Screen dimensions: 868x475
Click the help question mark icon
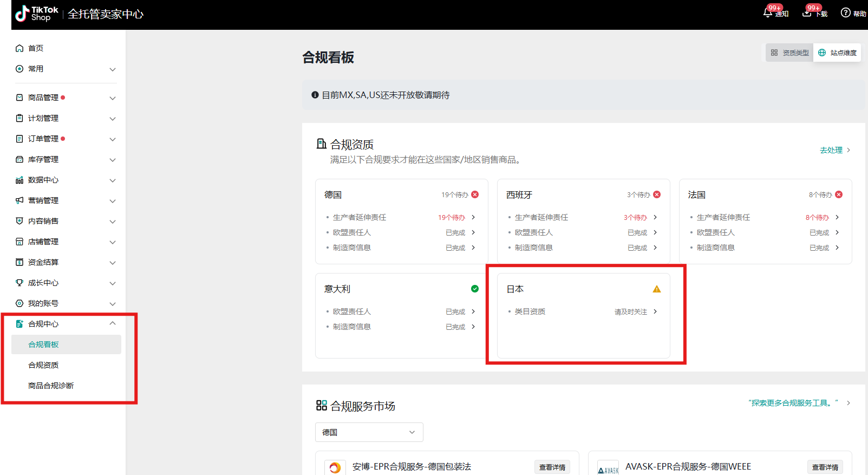pyautogui.click(x=845, y=12)
